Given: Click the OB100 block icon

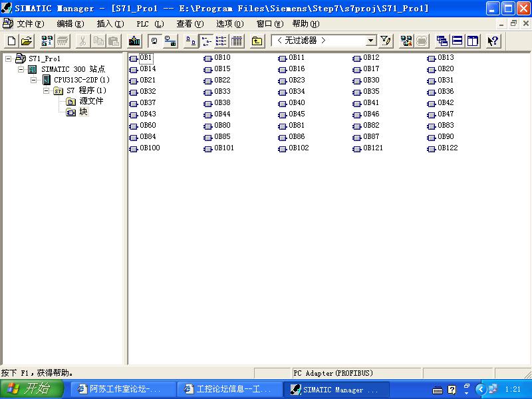Looking at the screenshot, I should tap(134, 148).
